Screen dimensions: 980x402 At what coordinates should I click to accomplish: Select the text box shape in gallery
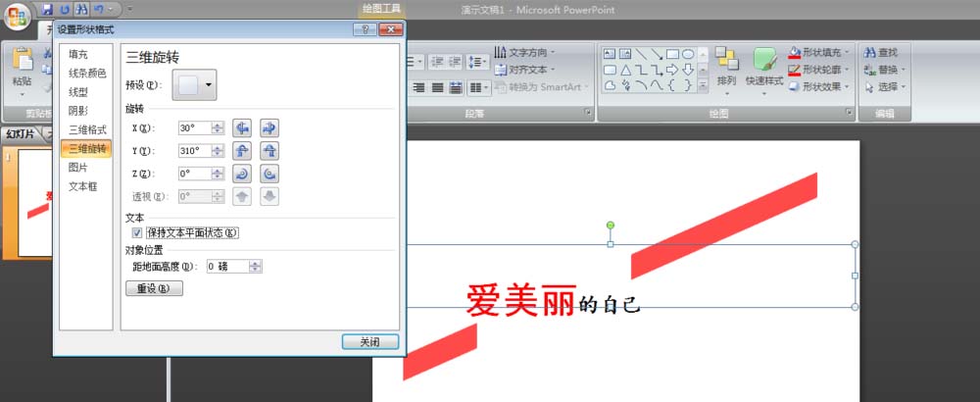pyautogui.click(x=610, y=54)
